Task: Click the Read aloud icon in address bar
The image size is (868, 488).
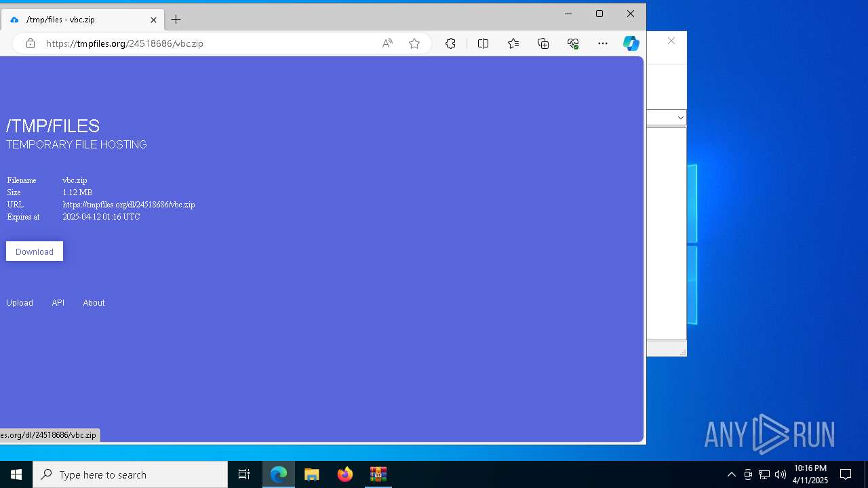Action: point(387,43)
